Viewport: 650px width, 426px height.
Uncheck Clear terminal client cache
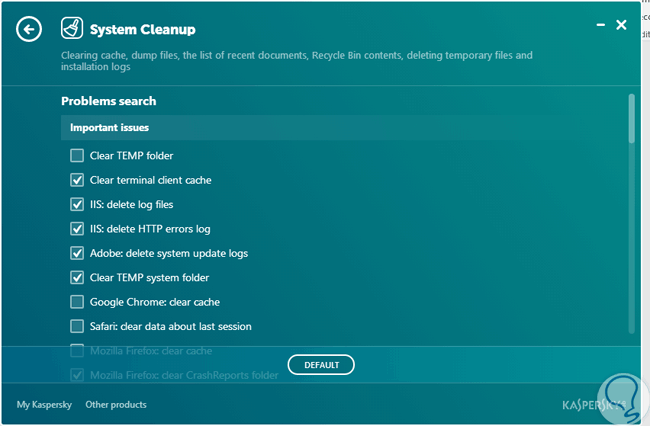click(77, 180)
